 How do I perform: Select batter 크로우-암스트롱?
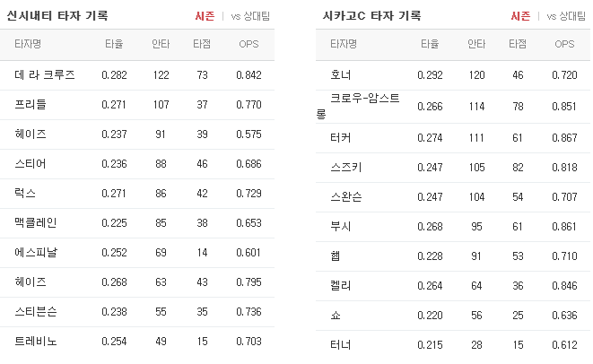(358, 106)
